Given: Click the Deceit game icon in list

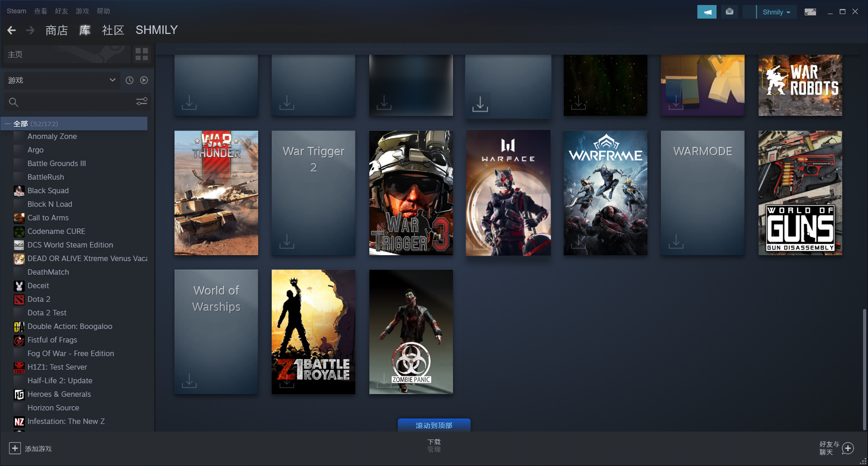Looking at the screenshot, I should tap(19, 286).
